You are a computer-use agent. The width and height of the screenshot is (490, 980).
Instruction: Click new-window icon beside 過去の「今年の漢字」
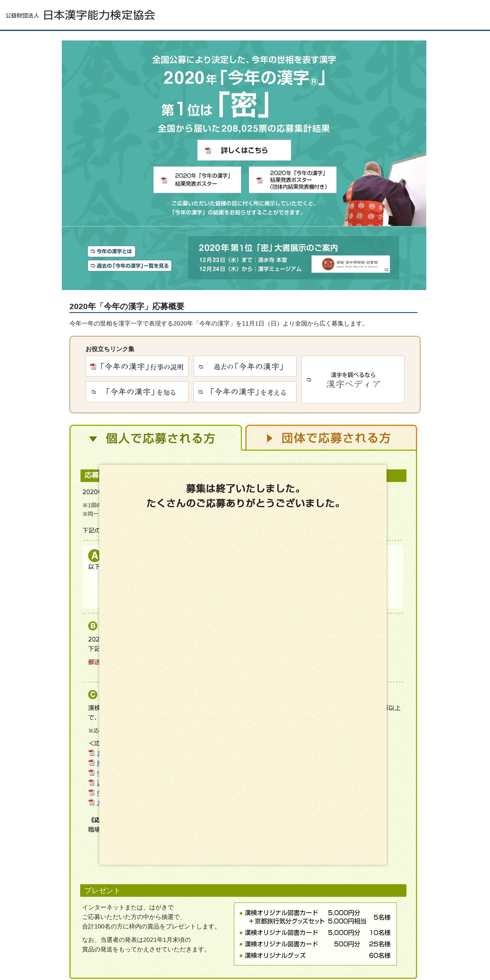coord(201,367)
